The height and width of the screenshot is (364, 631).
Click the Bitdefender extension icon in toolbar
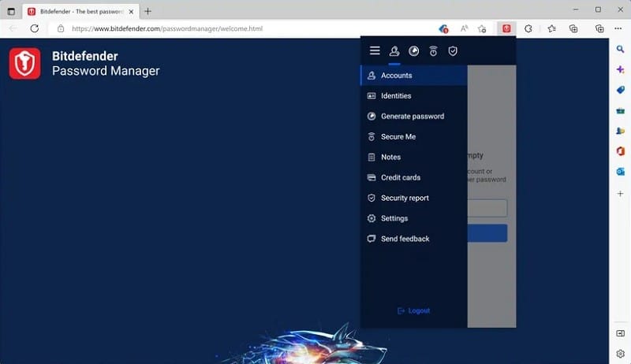tap(506, 28)
